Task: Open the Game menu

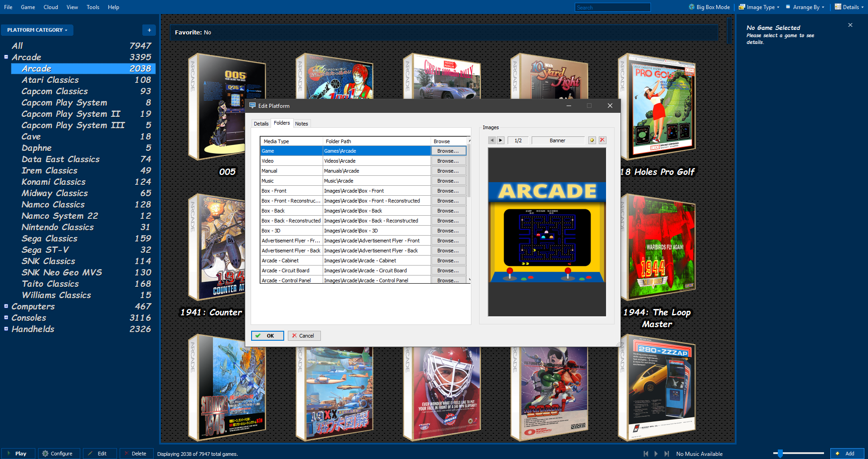Action: coord(28,7)
